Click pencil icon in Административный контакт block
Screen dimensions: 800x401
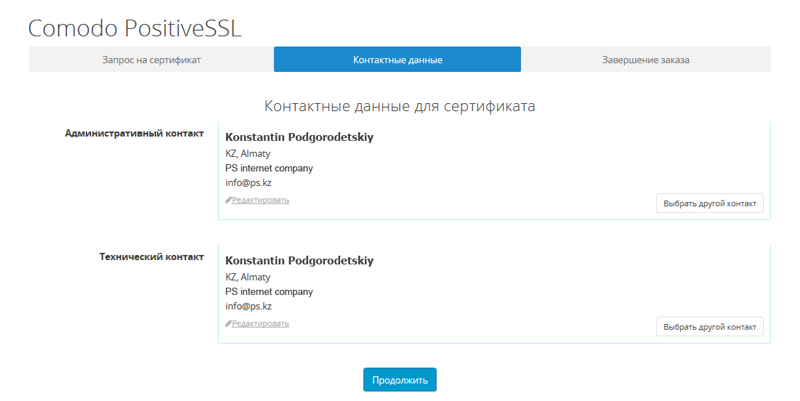(x=228, y=200)
